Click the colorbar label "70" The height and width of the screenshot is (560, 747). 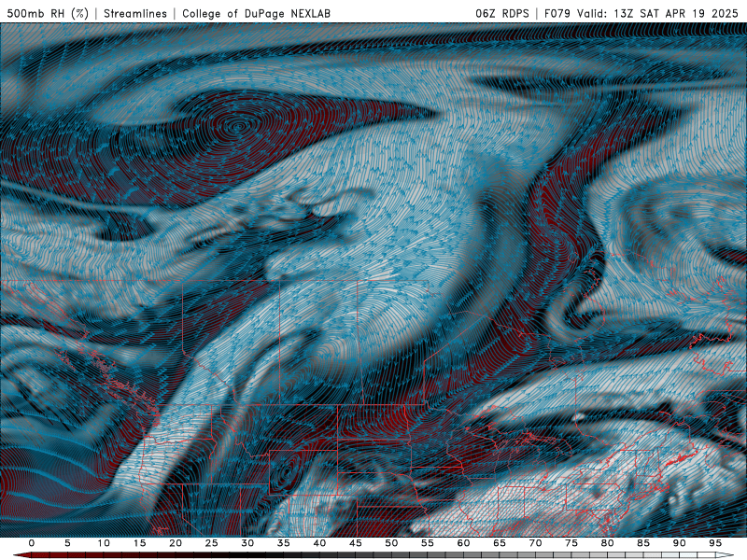(x=535, y=543)
